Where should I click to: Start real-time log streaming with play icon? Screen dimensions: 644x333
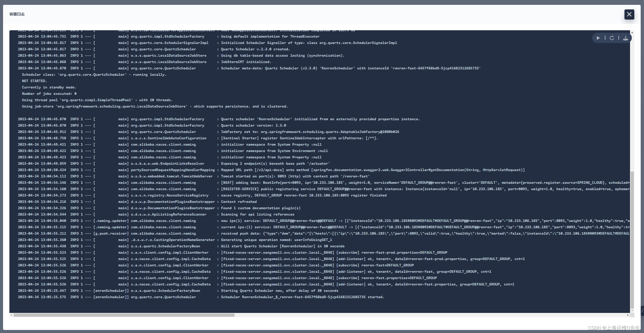[x=598, y=38]
